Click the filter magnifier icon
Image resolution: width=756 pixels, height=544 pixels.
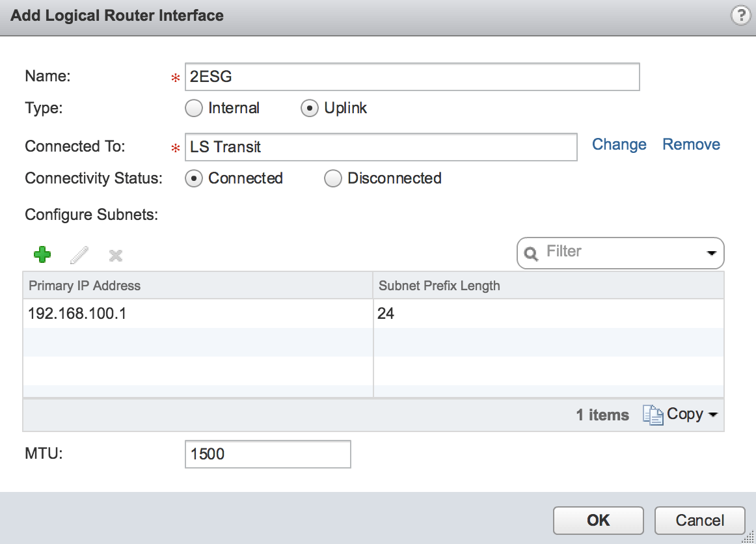532,252
